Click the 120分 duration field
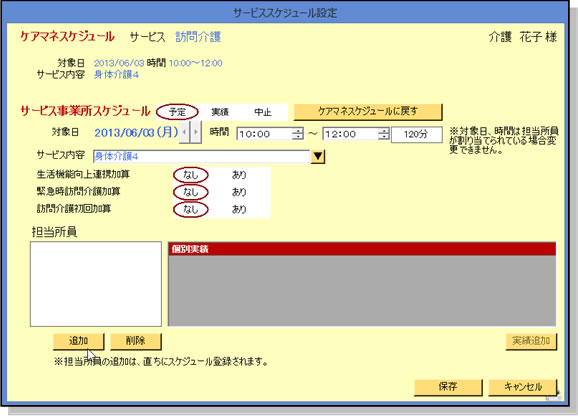This screenshot has height=416, width=578. (x=417, y=134)
